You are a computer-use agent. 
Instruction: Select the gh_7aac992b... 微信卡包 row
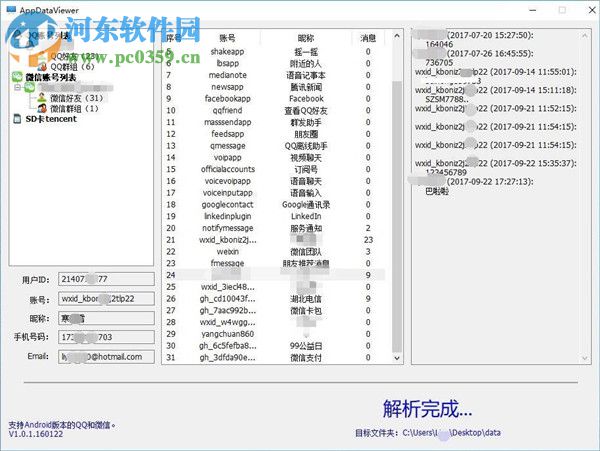[x=274, y=311]
